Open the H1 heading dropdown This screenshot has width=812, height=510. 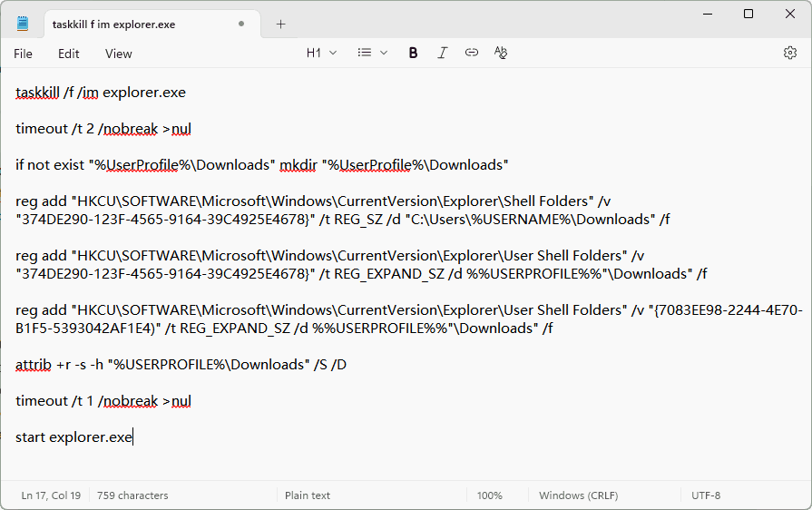click(x=321, y=54)
